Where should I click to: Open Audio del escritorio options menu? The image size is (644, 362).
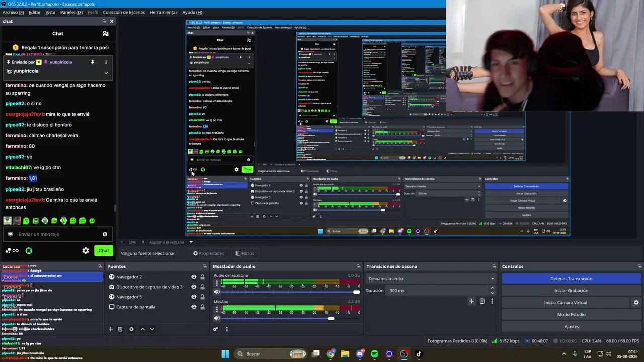pos(217,283)
